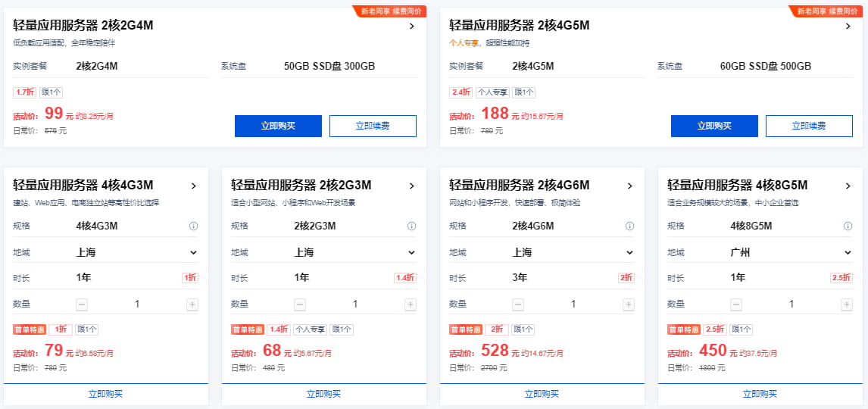Viewport: 868px width, 409px height.
Task: Click info icon beside 2核4G6M spec
Action: 629,226
